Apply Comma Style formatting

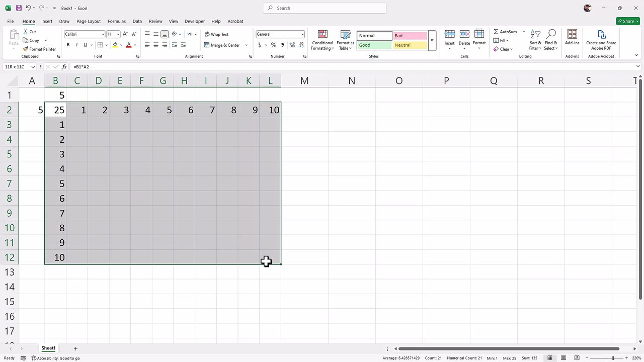[282, 45]
